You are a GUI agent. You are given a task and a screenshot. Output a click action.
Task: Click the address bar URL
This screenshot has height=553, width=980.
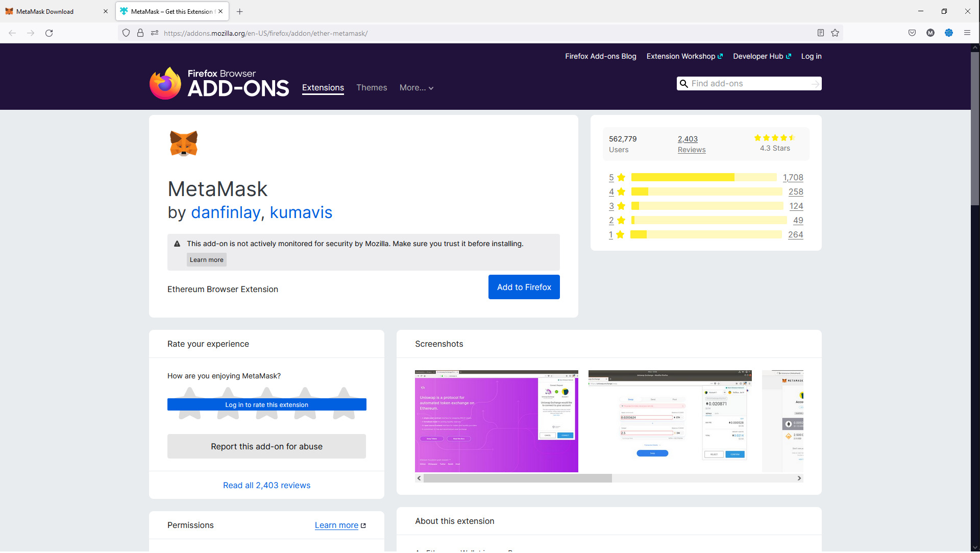(x=265, y=34)
